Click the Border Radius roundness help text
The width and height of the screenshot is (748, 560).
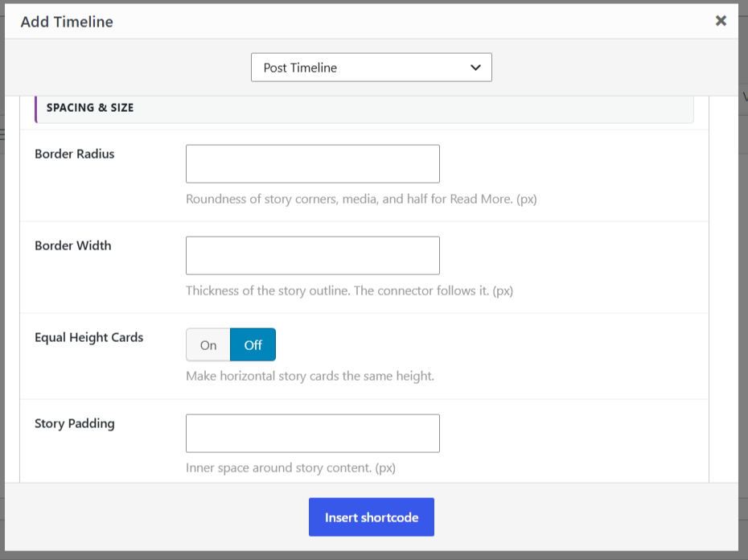click(x=361, y=199)
